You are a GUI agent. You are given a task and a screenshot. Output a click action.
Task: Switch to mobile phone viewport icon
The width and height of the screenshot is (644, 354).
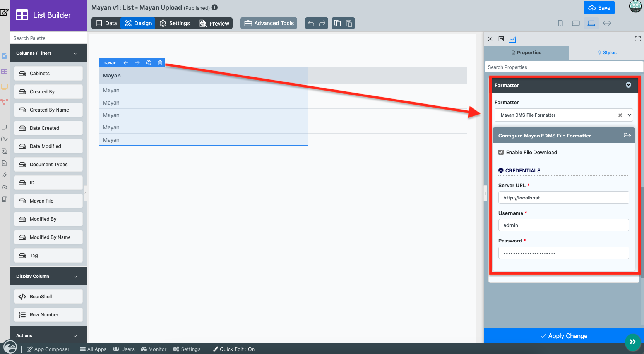coord(560,23)
